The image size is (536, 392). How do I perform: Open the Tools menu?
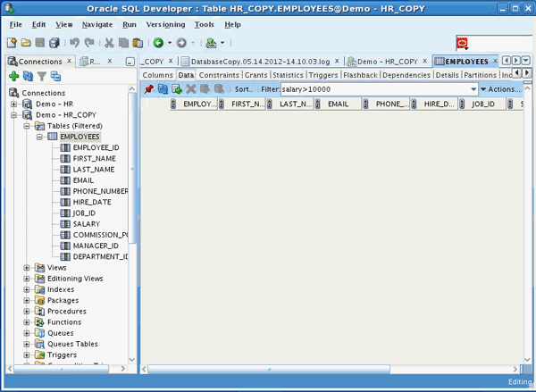coord(205,25)
